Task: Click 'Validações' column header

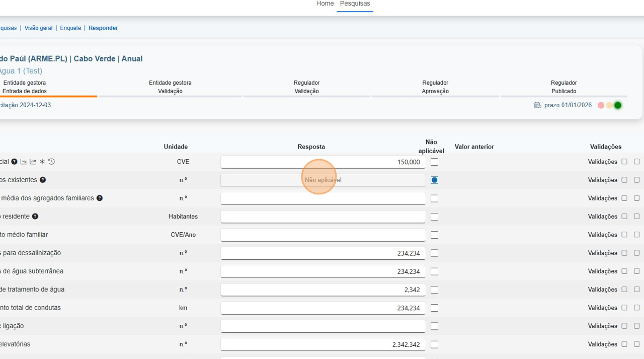Action: pyautogui.click(x=606, y=147)
